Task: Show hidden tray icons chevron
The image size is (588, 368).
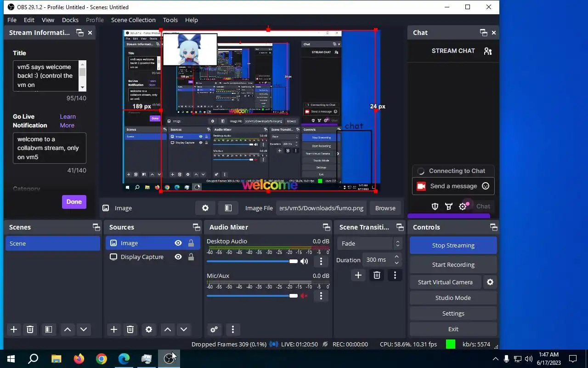Action: tap(495, 359)
